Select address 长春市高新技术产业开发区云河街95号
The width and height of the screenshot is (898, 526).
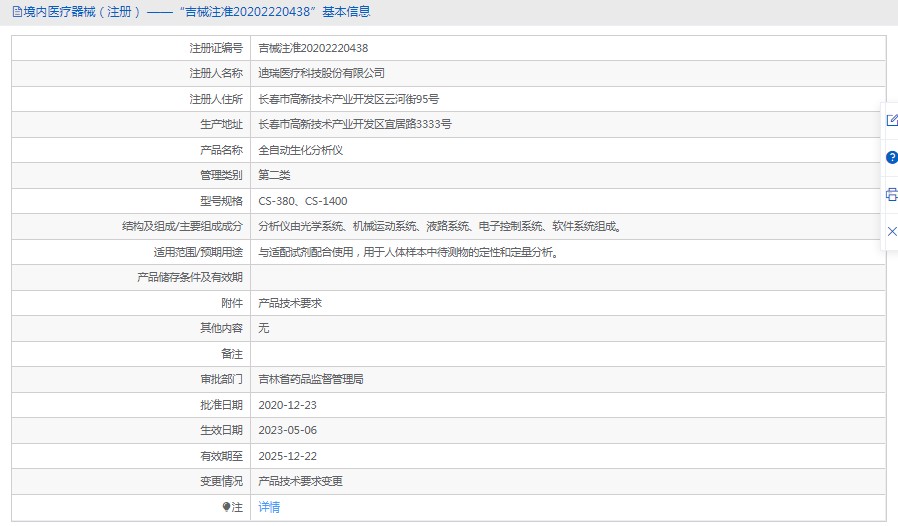click(349, 99)
